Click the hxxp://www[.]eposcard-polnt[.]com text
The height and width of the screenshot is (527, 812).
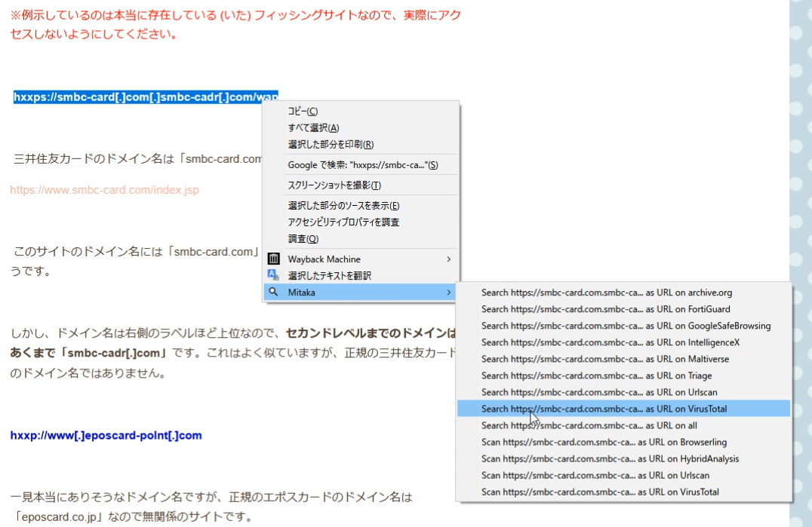pos(106,436)
